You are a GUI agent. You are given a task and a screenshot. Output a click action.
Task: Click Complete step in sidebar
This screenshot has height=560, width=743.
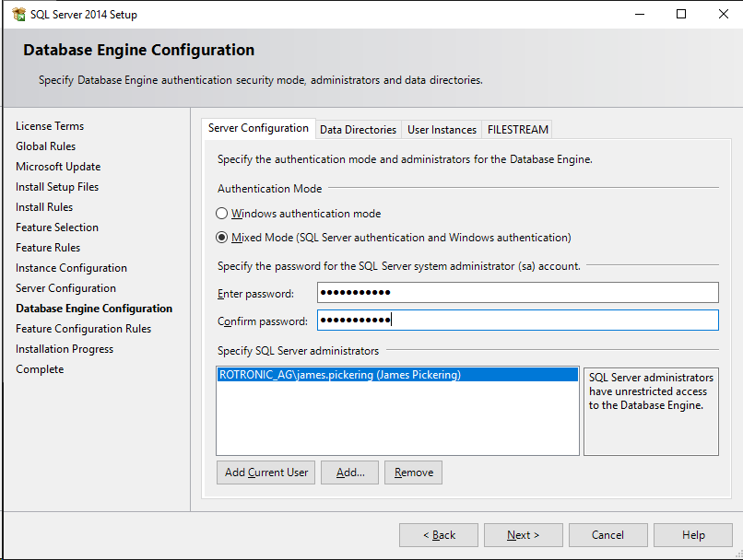40,369
